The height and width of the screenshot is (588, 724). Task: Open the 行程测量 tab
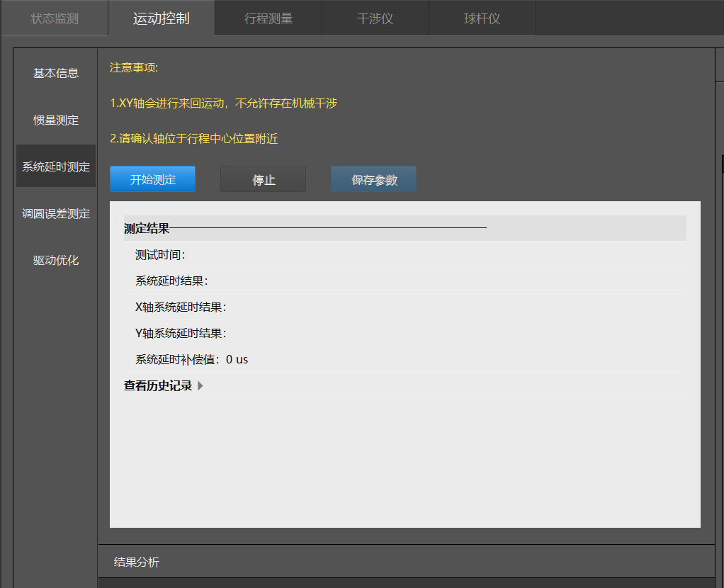coord(268,18)
